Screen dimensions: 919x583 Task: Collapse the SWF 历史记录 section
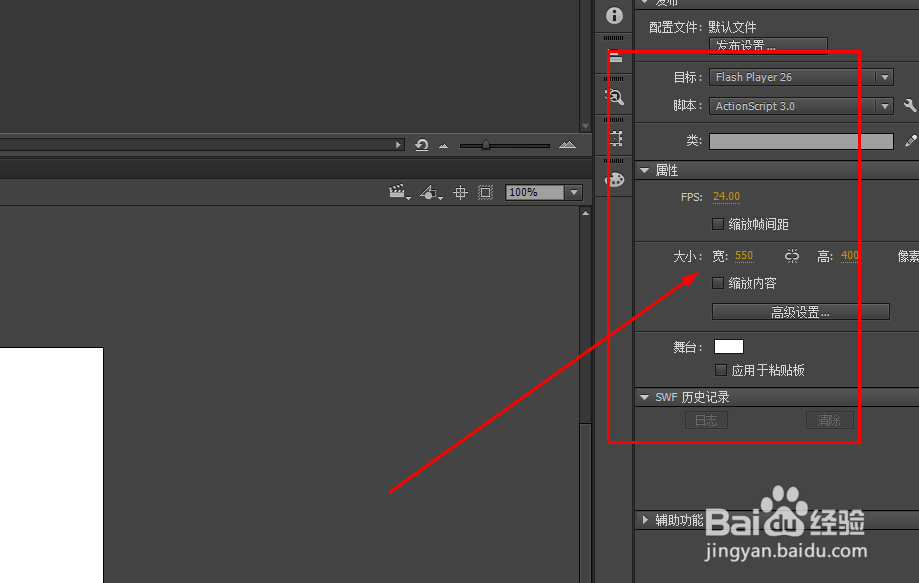[645, 397]
